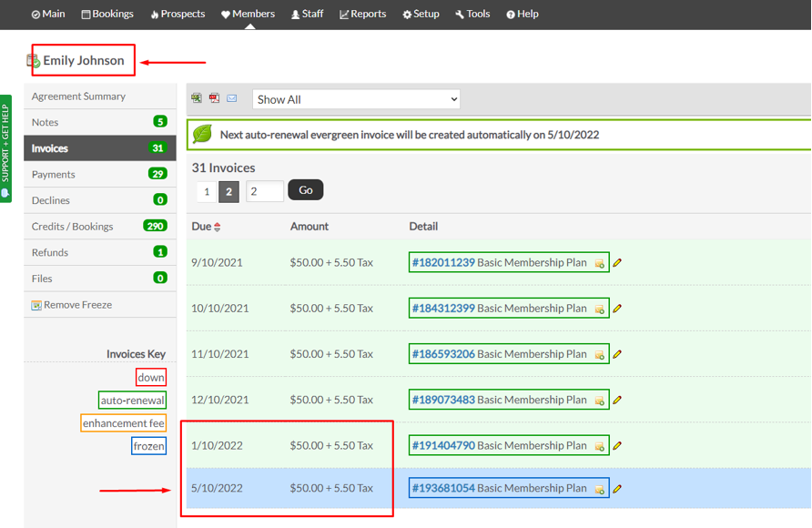Edit invoice #184312399 with pencil icon
The image size is (812, 528).
coord(617,309)
